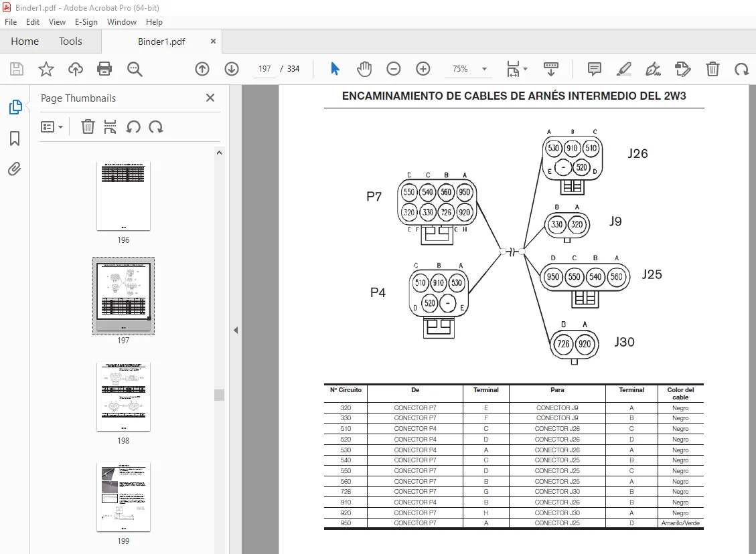Click the thumbnails panel scrollbar handle

click(220, 395)
